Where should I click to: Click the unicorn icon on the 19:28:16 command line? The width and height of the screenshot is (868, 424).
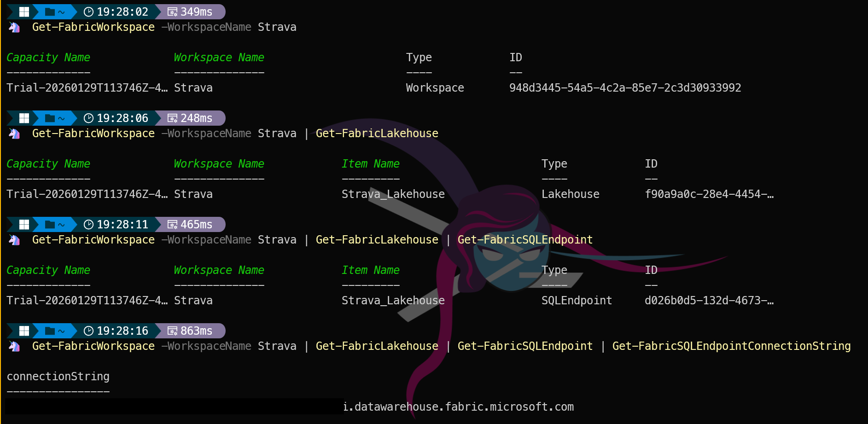point(14,346)
